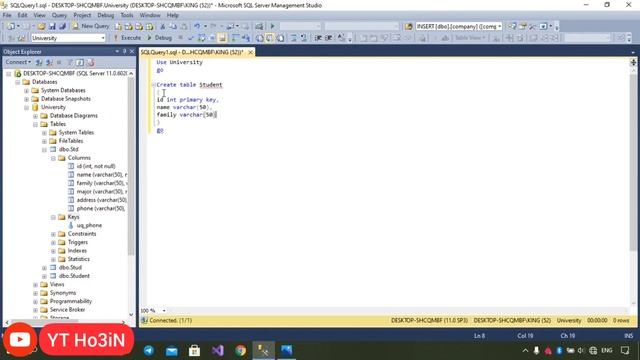Open Microsoft Store from the taskbar
The image size is (640, 360).
(194, 351)
